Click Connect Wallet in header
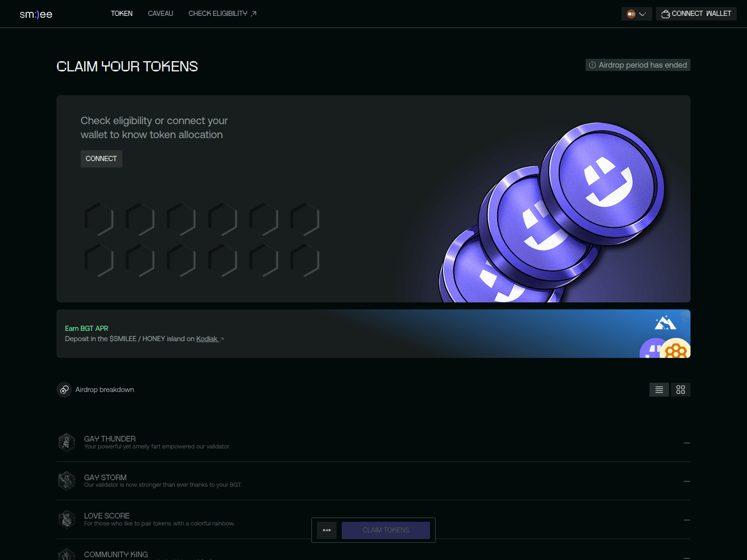 (x=696, y=14)
